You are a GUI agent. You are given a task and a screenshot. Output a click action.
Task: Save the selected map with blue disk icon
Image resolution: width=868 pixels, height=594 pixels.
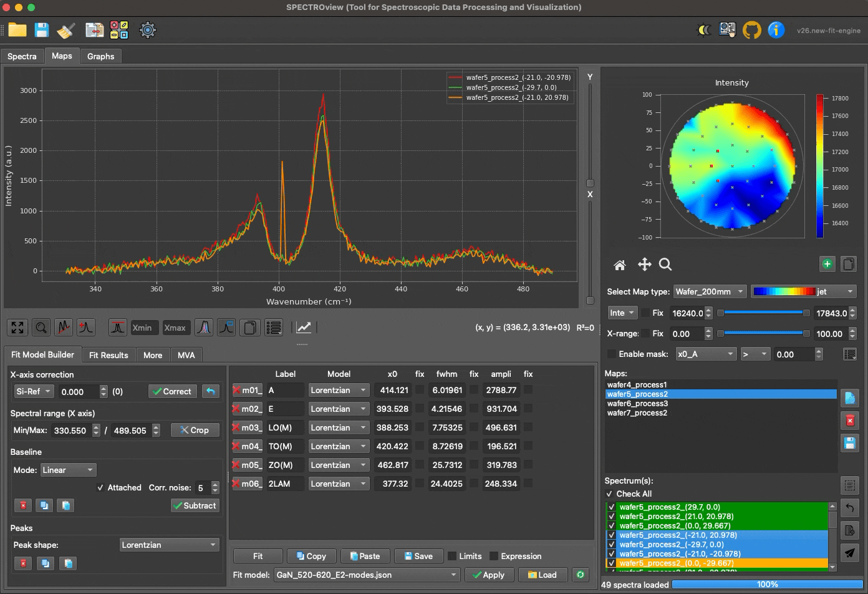point(849,443)
